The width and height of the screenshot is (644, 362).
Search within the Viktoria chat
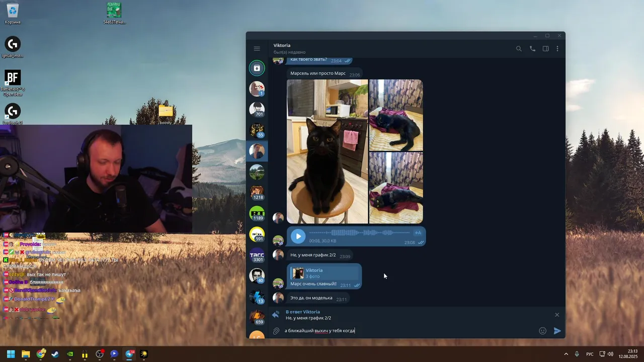pos(519,49)
